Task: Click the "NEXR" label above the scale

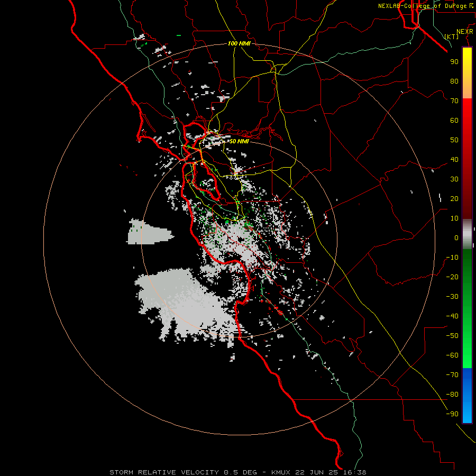Action: [x=465, y=32]
